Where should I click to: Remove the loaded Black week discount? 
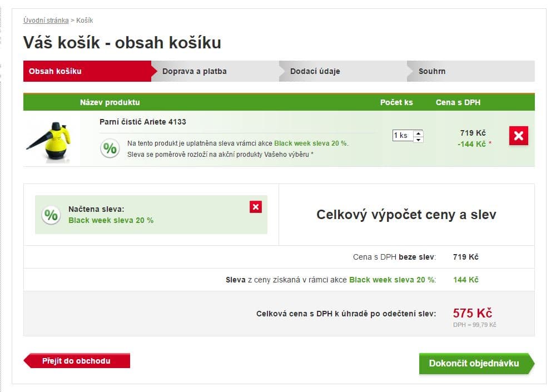[x=255, y=207]
